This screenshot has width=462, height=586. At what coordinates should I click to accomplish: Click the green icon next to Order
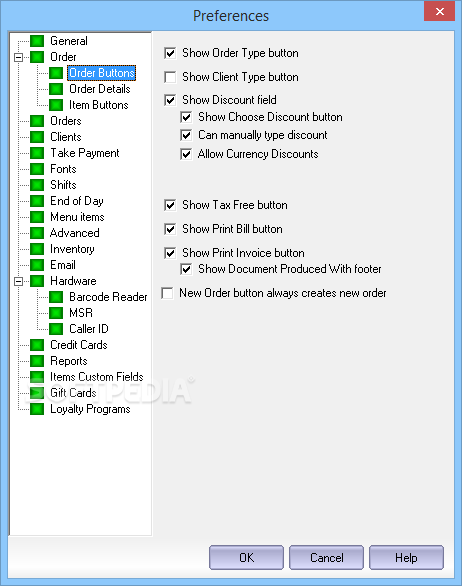pos(37,57)
